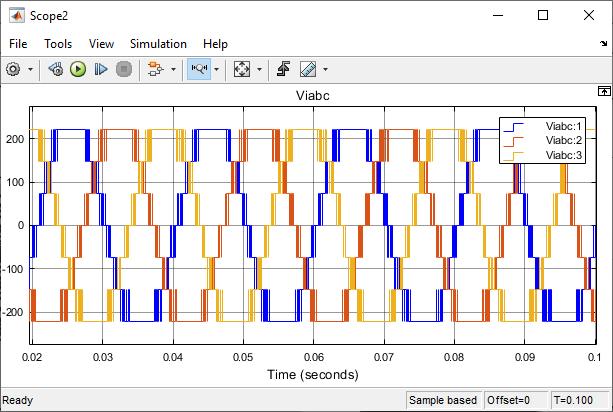Toggle the Viabc:2 legend entry

pos(563,140)
